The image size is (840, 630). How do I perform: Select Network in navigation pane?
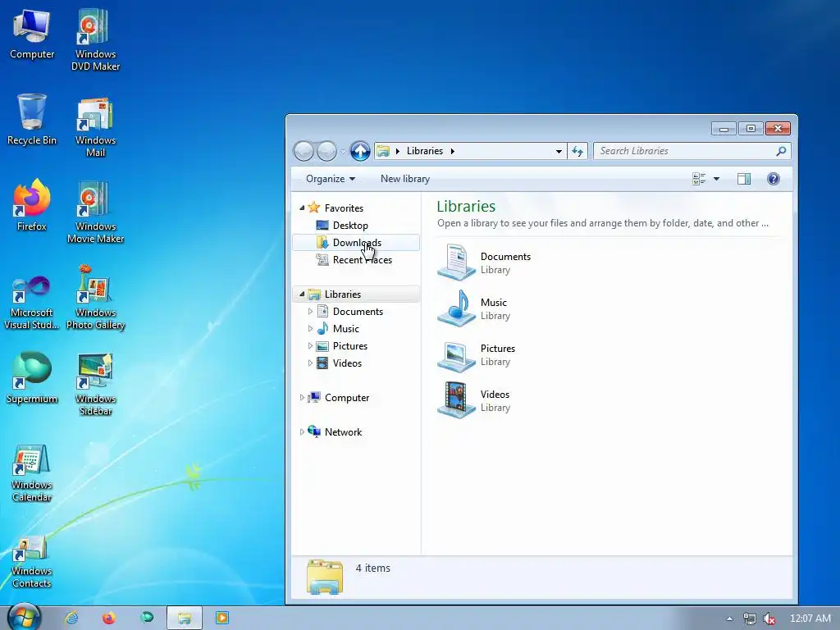344,431
